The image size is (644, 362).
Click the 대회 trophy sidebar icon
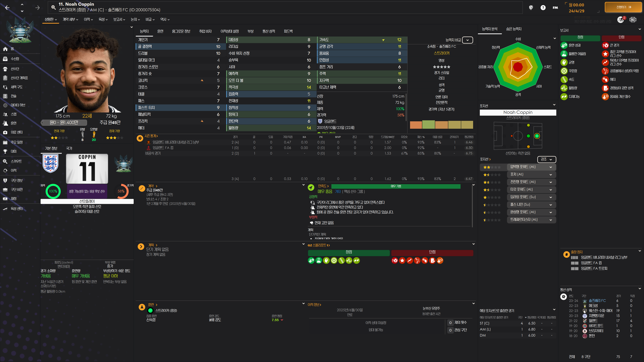tap(5, 151)
